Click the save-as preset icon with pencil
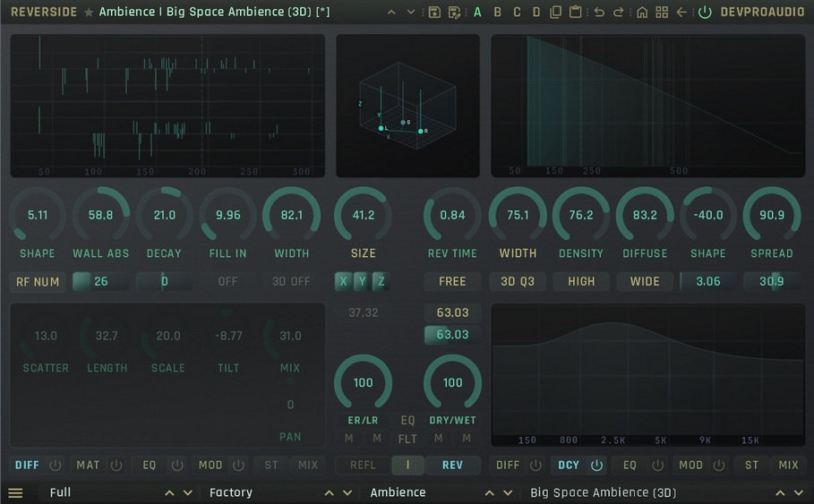This screenshot has height=504, width=814. coord(454,12)
